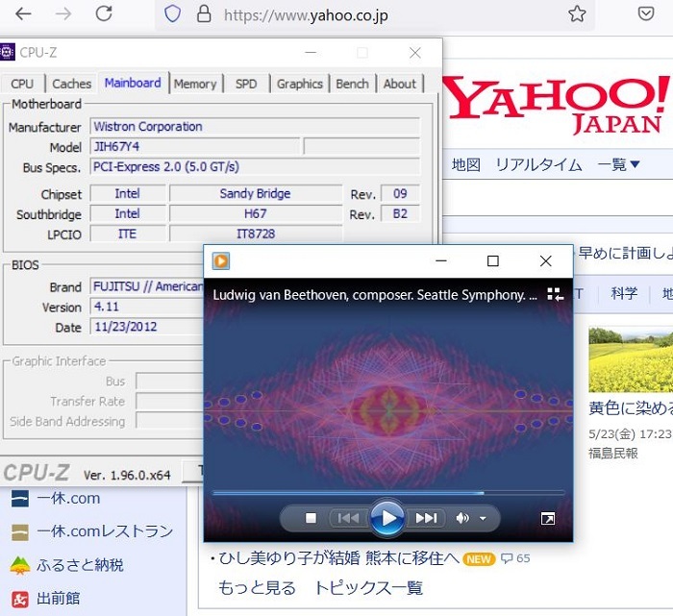
Task: Open the 黄色に染める news headline
Action: (x=631, y=407)
